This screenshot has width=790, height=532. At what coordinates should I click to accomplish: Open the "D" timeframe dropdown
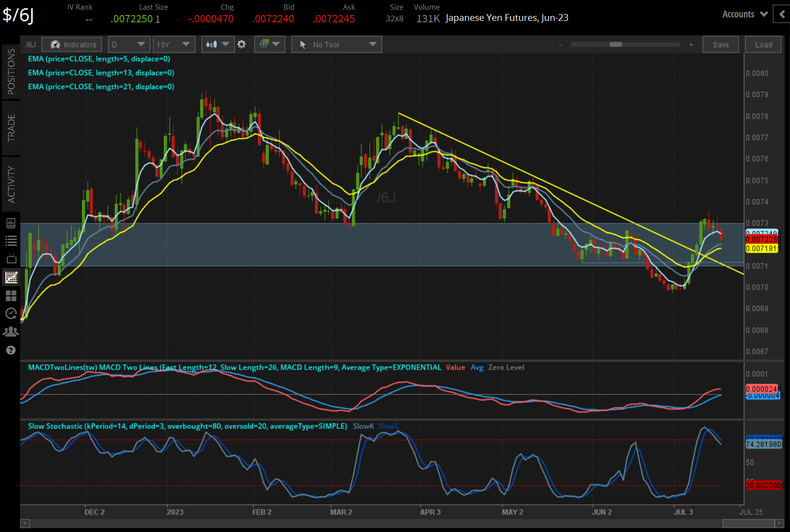(129, 44)
